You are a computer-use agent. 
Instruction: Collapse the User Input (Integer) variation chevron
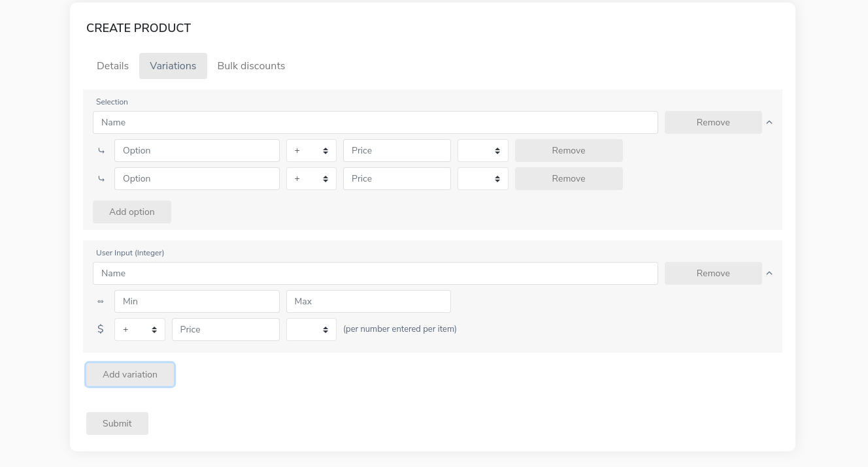tap(769, 273)
